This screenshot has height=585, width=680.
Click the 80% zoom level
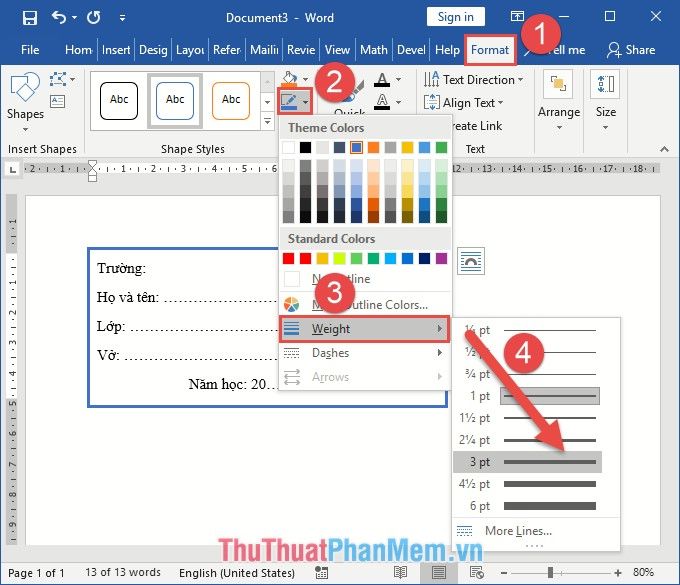(643, 572)
